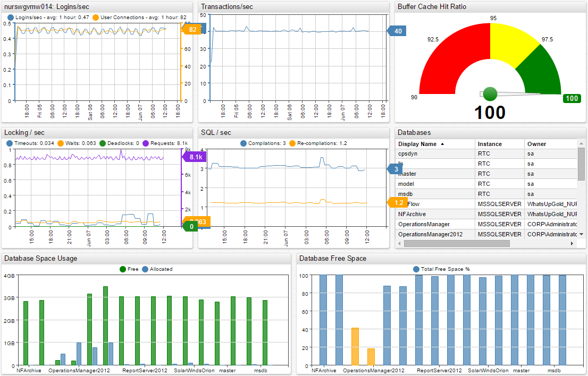Select the Instance column header

[x=489, y=144]
